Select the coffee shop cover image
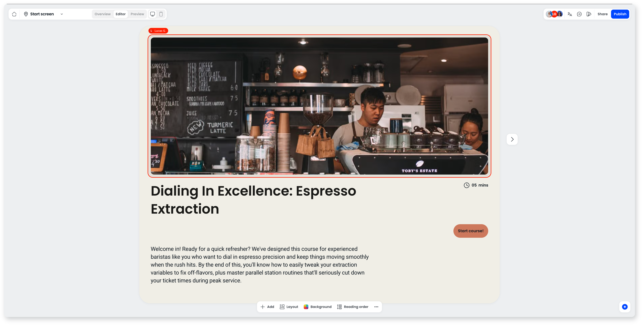Image resolution: width=644 pixels, height=326 pixels. 319,106
